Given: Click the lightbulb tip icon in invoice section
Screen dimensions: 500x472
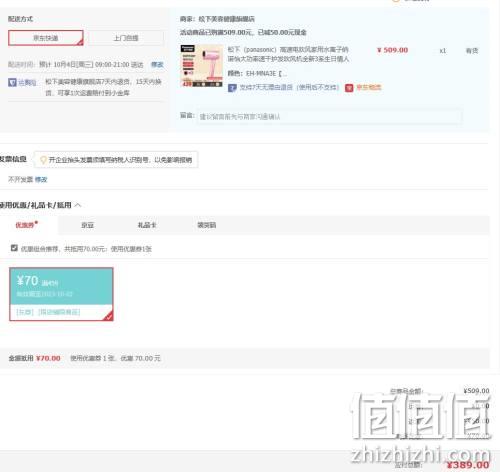Looking at the screenshot, I should 43,160.
